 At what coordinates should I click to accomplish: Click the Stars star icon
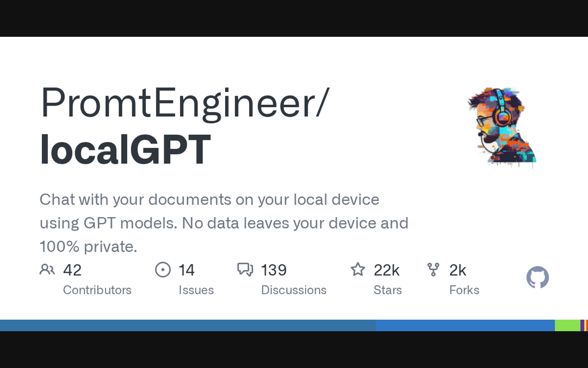(x=358, y=270)
